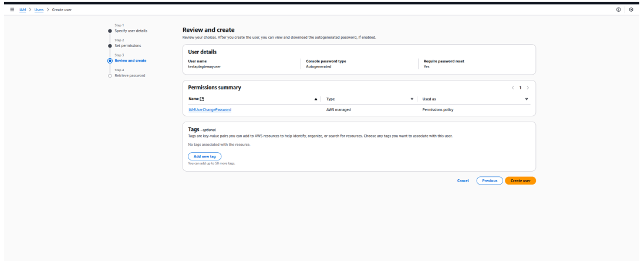
Task: Go back with Previous button
Action: [490, 180]
